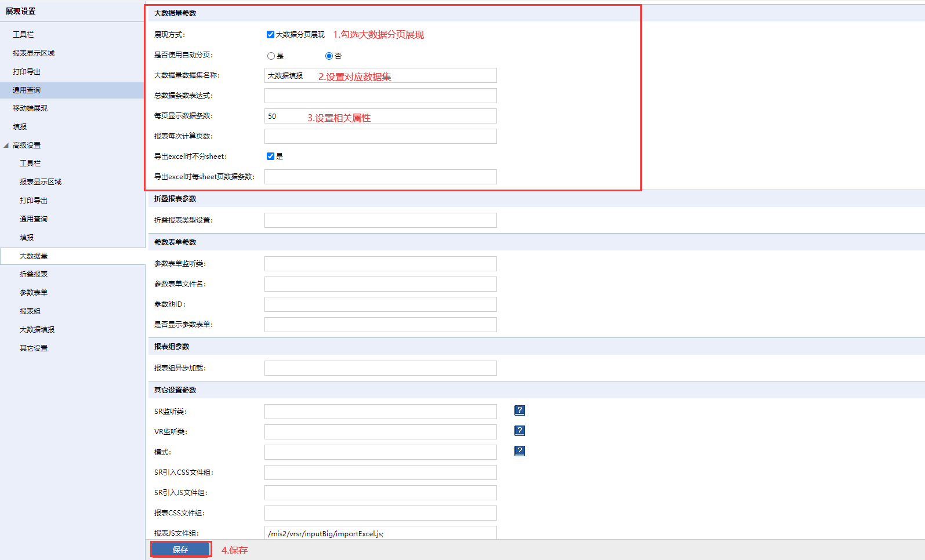Click the help icon beside 模式 field
925x560 pixels.
click(520, 451)
